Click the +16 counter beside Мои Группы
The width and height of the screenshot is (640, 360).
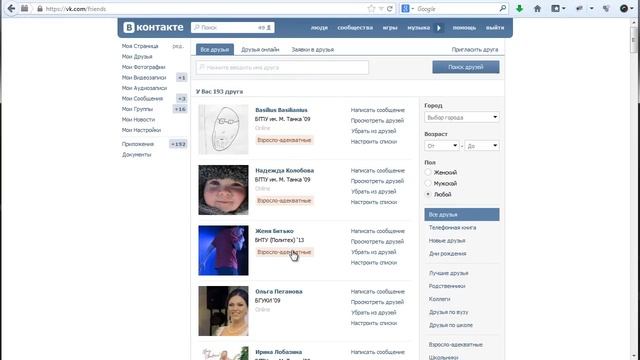[x=180, y=109]
